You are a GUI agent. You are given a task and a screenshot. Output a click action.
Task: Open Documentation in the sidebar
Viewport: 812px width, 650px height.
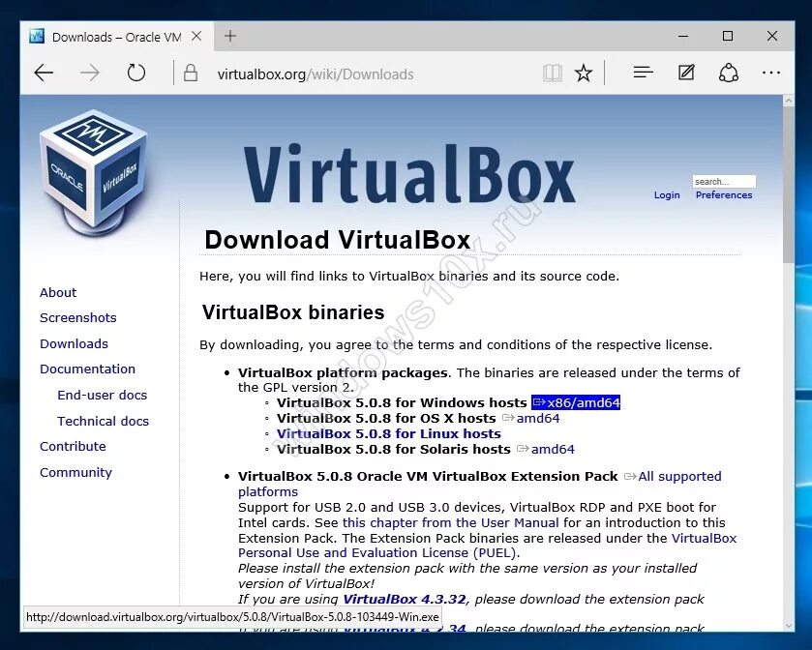(x=87, y=369)
